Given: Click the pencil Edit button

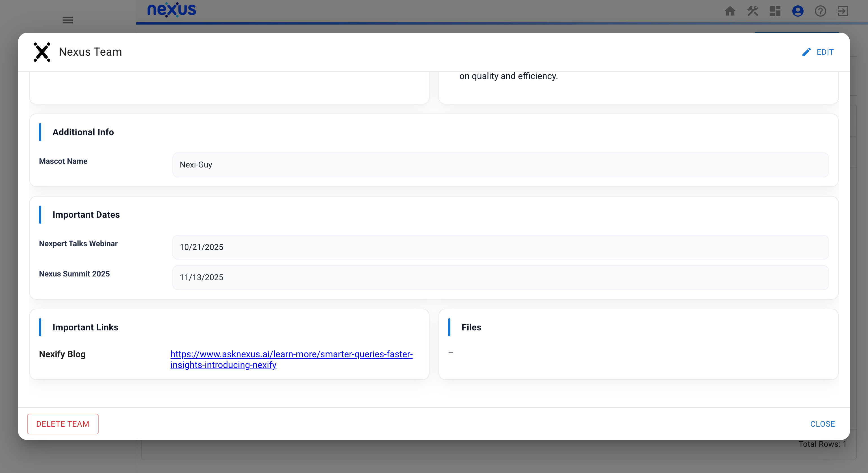Looking at the screenshot, I should 818,52.
